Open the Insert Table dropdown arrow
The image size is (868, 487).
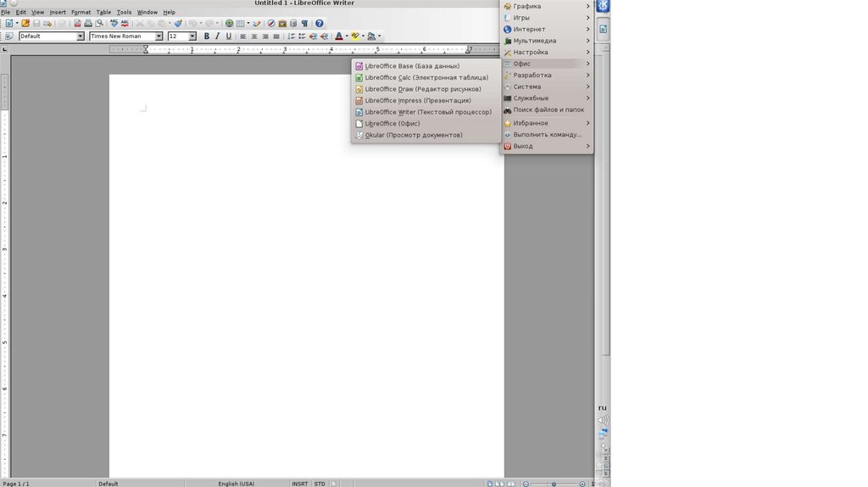[248, 23]
